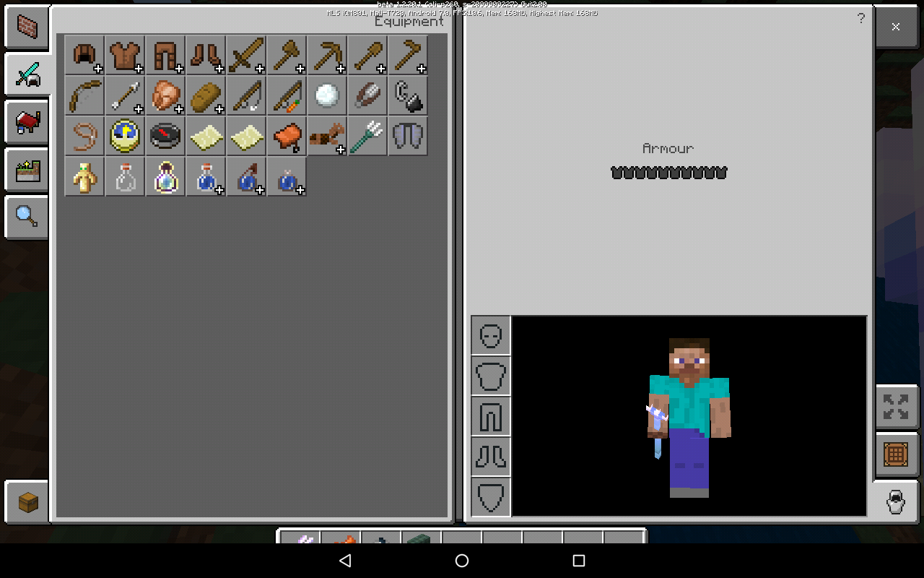Tap the Android home button
The width and height of the screenshot is (924, 578).
[462, 561]
